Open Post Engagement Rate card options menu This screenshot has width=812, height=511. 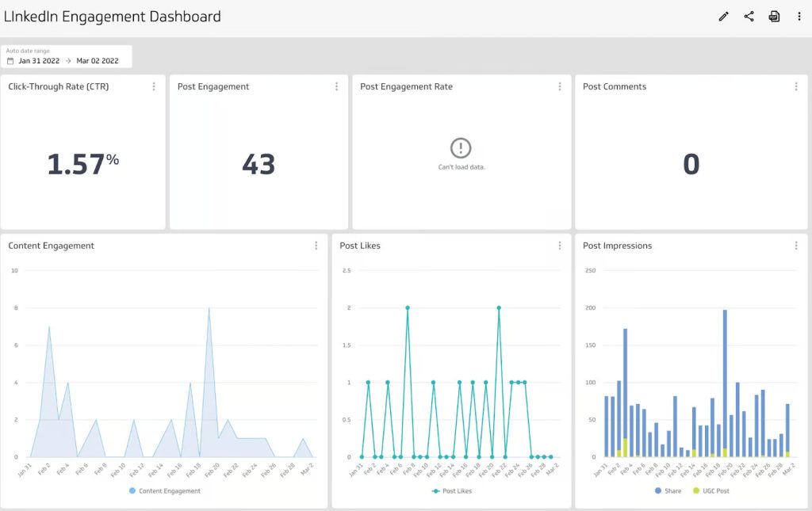coord(559,86)
